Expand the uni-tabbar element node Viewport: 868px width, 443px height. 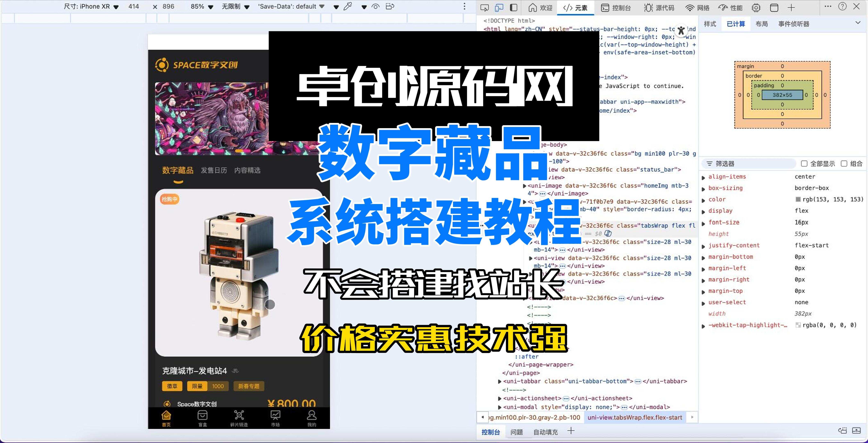pos(499,381)
